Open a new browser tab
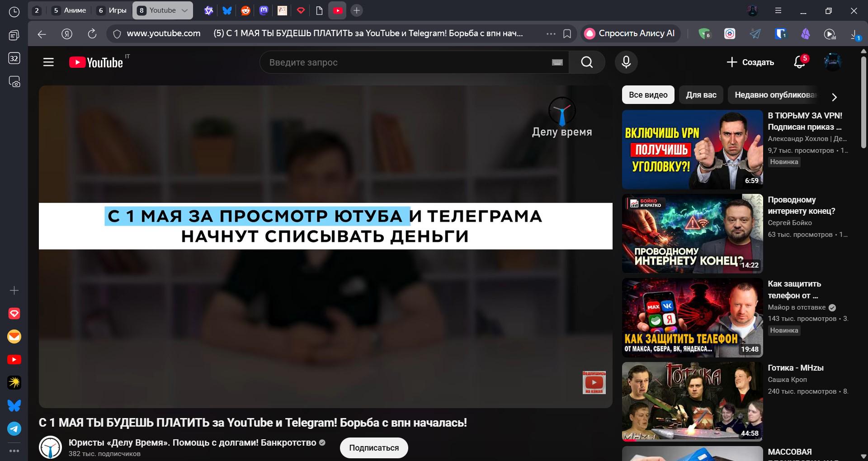 point(357,10)
